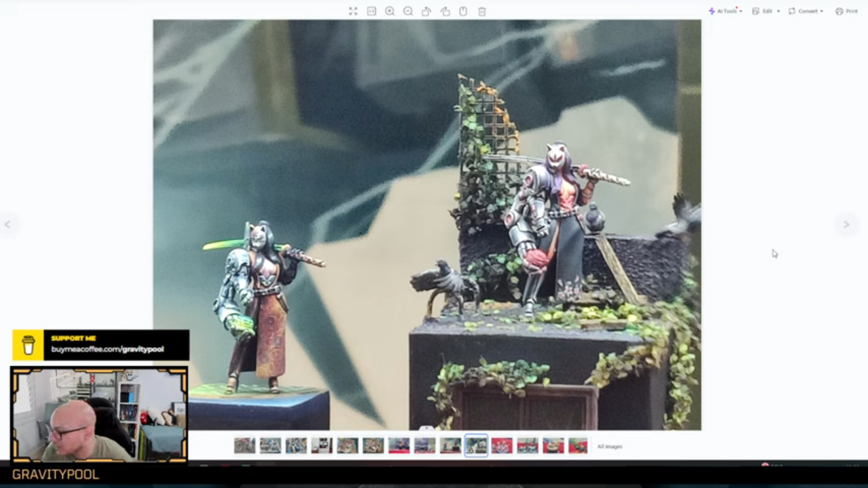Delete the image with the trash icon
Screen dimensions: 868x488
482,12
